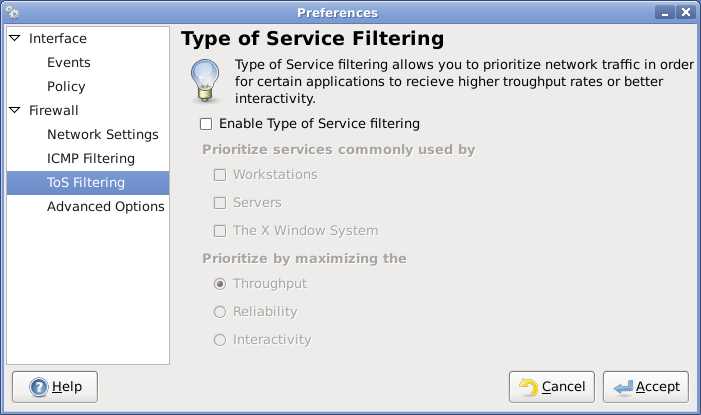Select the Interactivity radio button
The width and height of the screenshot is (701, 415).
coord(220,340)
